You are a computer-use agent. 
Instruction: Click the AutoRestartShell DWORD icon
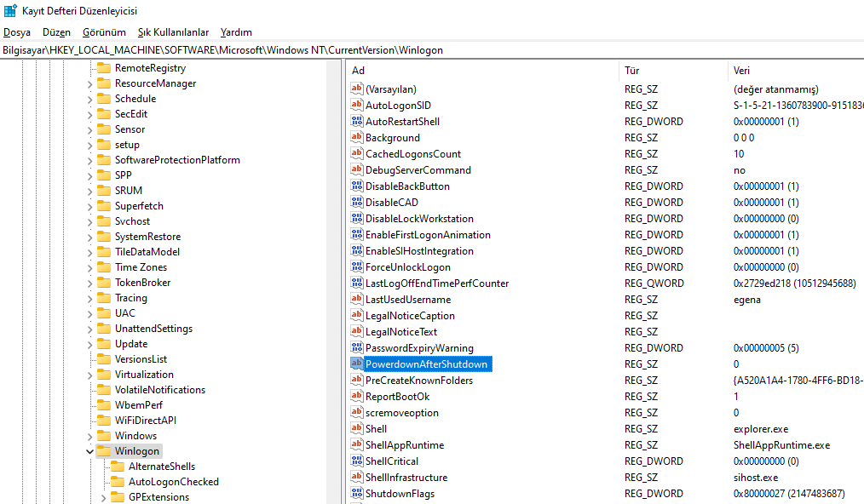click(x=356, y=121)
